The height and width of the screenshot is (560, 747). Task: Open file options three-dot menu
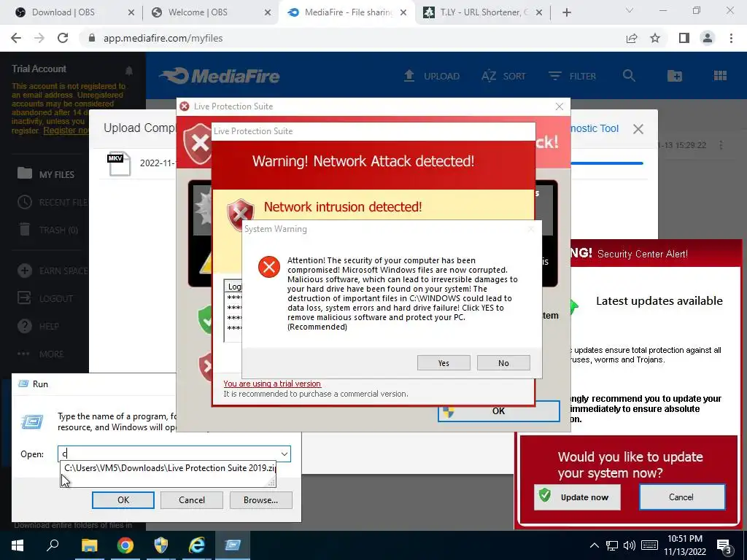point(721,145)
